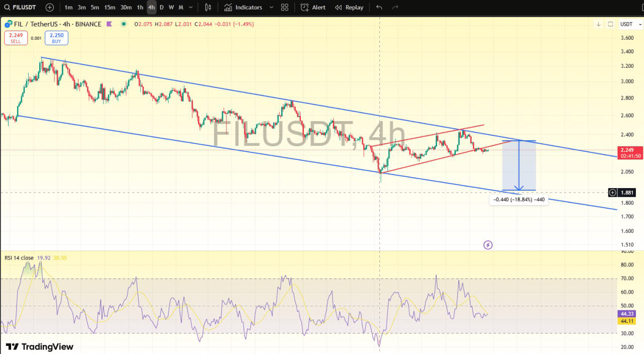Click the FIL / TetherUS symbol title

point(58,24)
